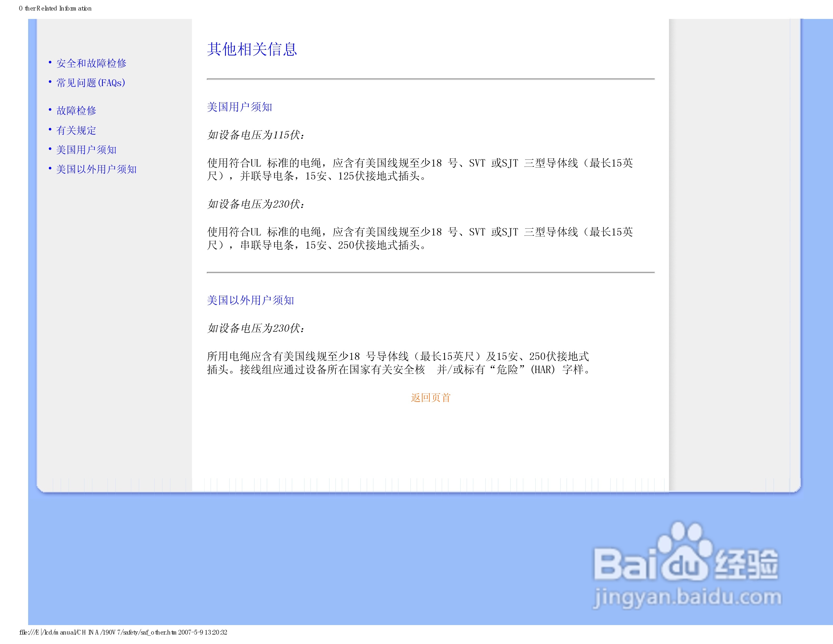Open the 有关规定 section
The height and width of the screenshot is (644, 833).
[x=76, y=130]
